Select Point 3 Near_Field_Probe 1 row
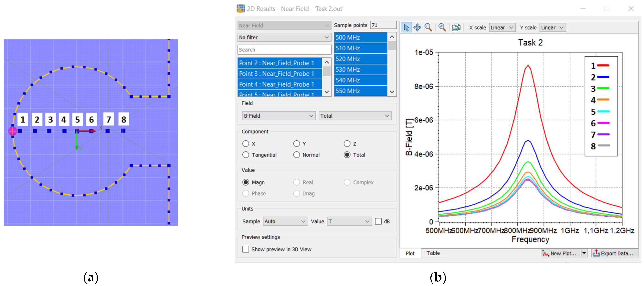The height and width of the screenshot is (286, 644). coord(280,74)
